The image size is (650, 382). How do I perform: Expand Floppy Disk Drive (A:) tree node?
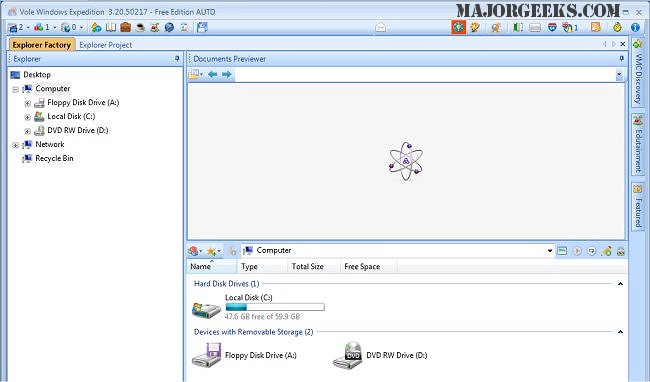tap(27, 103)
